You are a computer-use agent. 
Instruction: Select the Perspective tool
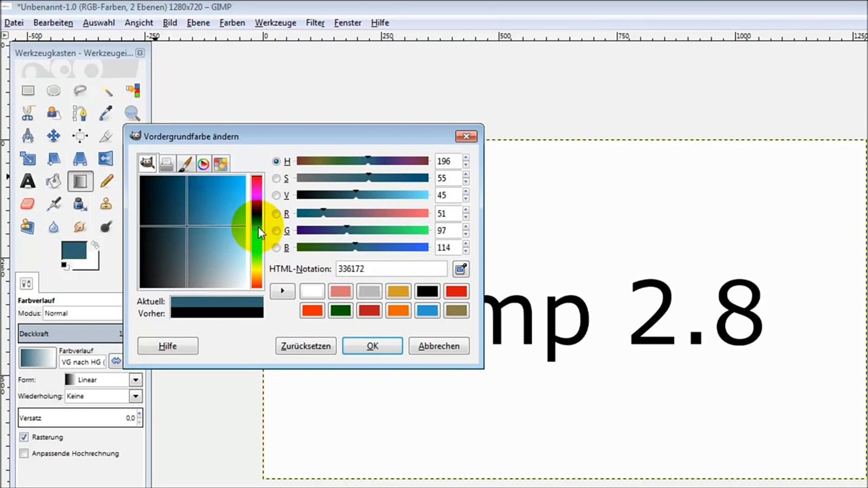[x=80, y=159]
